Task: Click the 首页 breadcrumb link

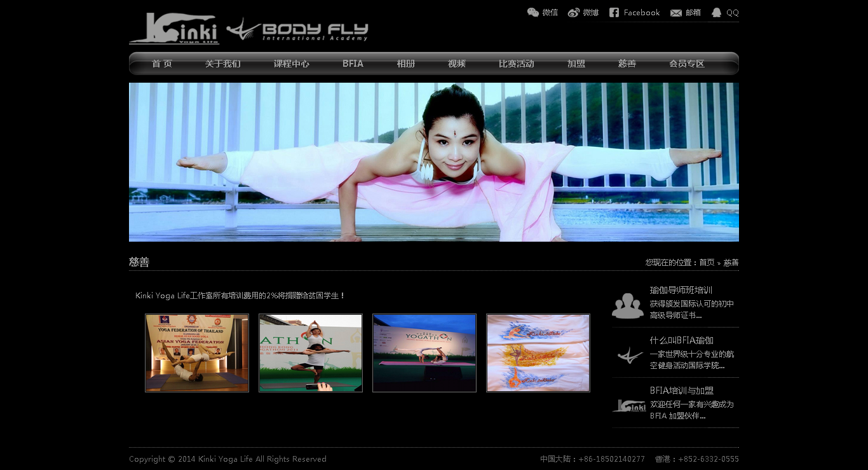Action: pos(707,263)
